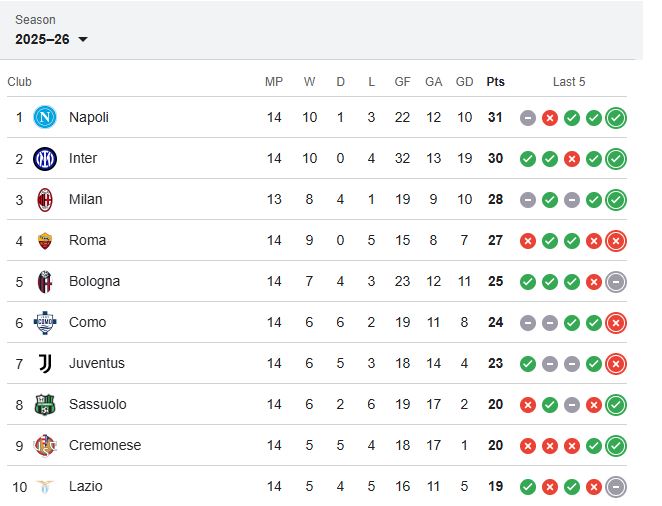This screenshot has height=506, width=662.
Task: Click the Inter club crest icon
Action: tap(45, 158)
